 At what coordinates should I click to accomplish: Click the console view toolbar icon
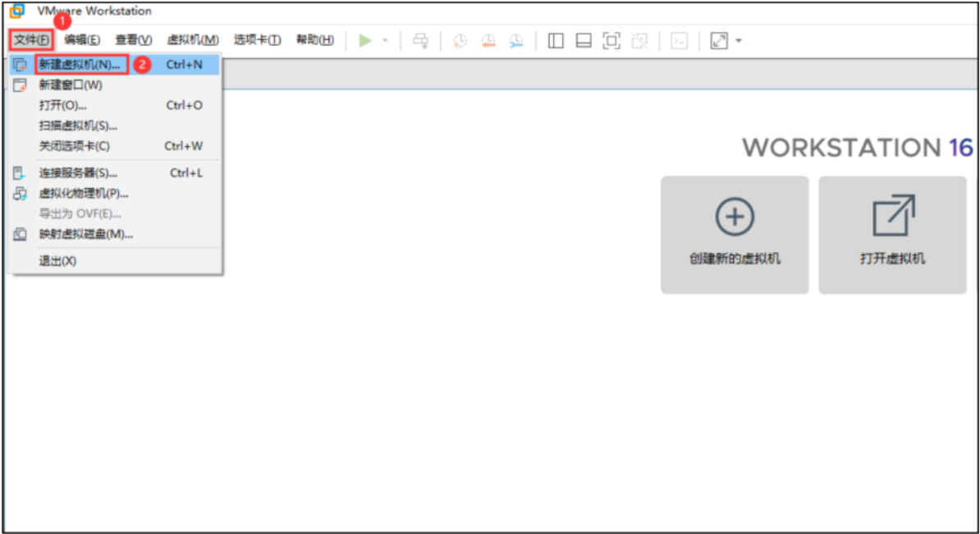click(679, 40)
